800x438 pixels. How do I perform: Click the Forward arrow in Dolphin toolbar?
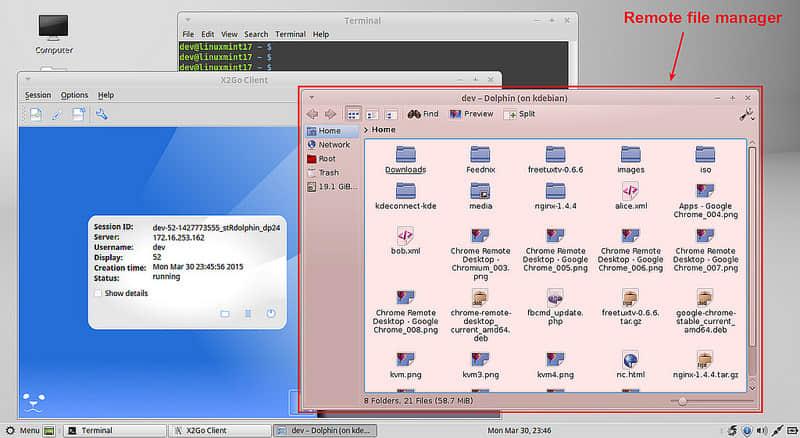[x=329, y=114]
